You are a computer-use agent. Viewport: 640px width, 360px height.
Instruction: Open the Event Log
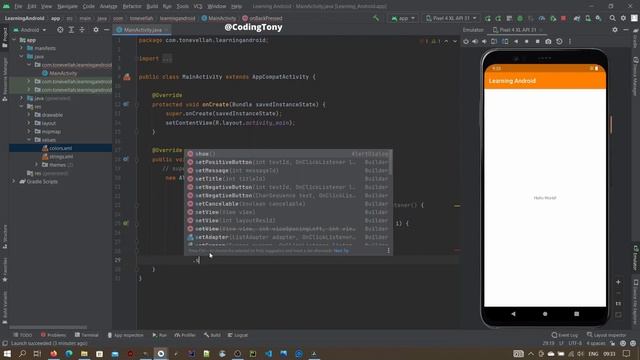click(564, 335)
